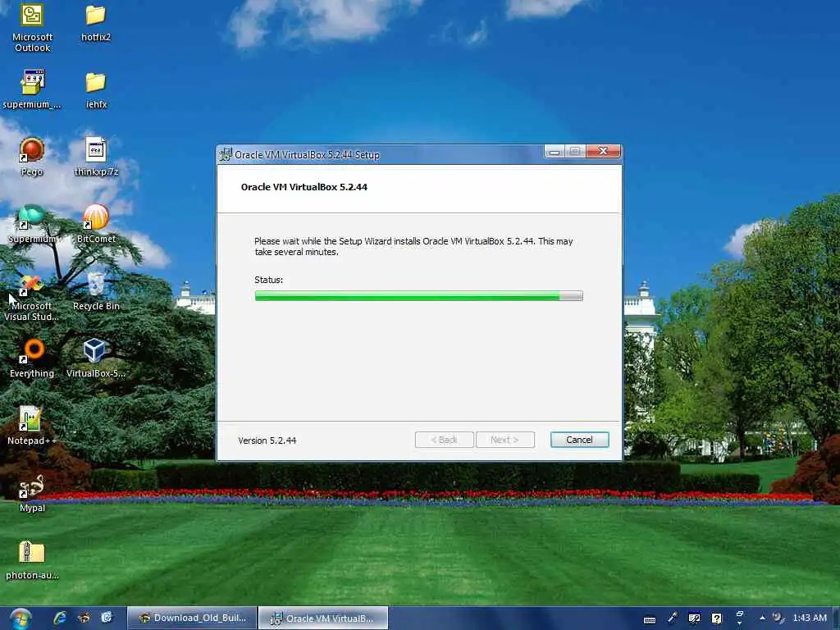The image size is (840, 630).
Task: Click the green installation progress bar
Action: point(418,295)
